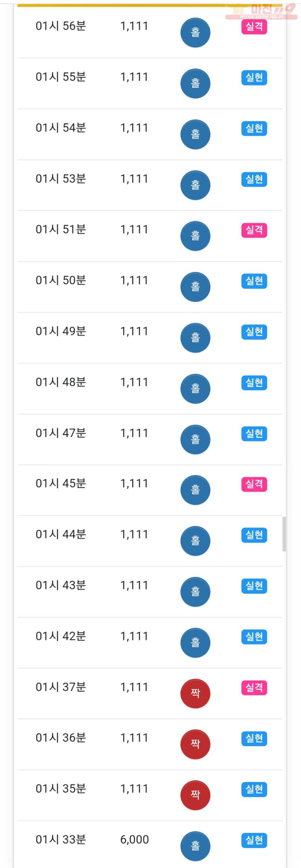Viewport: 301px width, 868px height.
Task: Select the red 짝 icon for 01시 36분
Action: click(195, 744)
